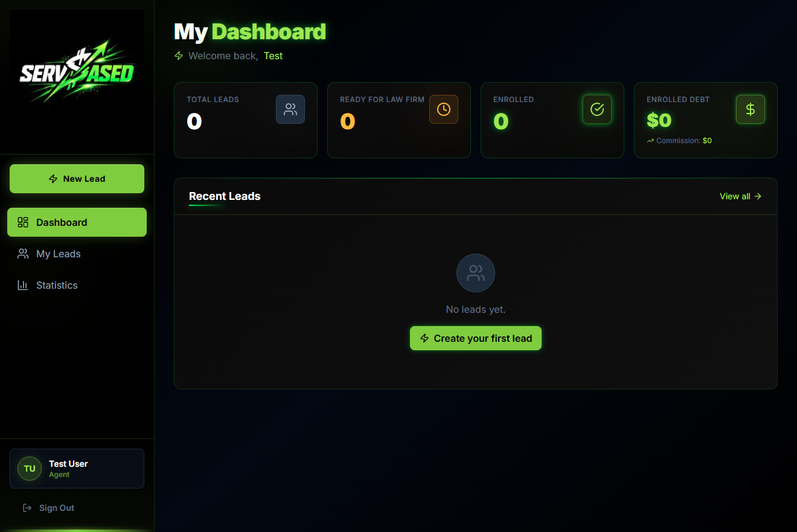797x532 pixels.
Task: Select the Dashboard menu entry
Action: (77, 222)
